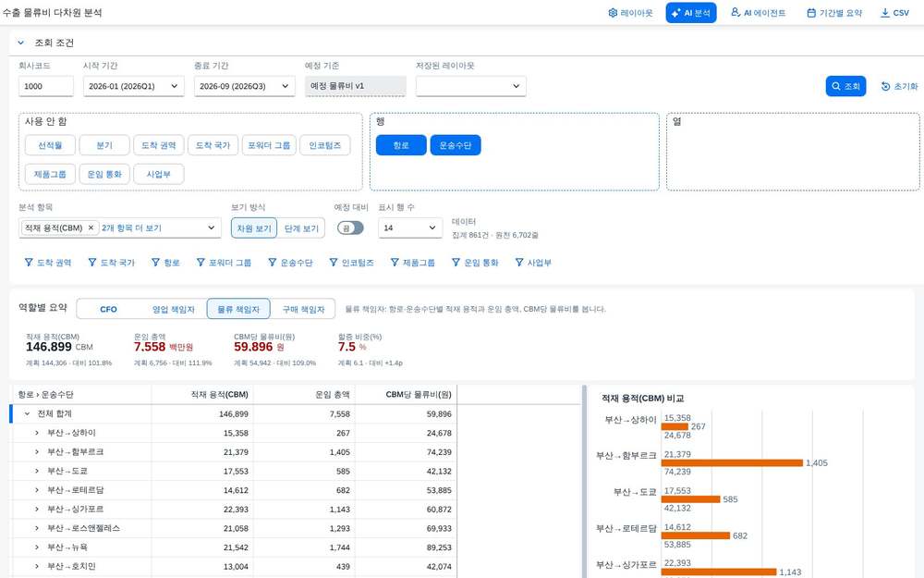Select the 영업 책임자 role tab

coord(174,309)
